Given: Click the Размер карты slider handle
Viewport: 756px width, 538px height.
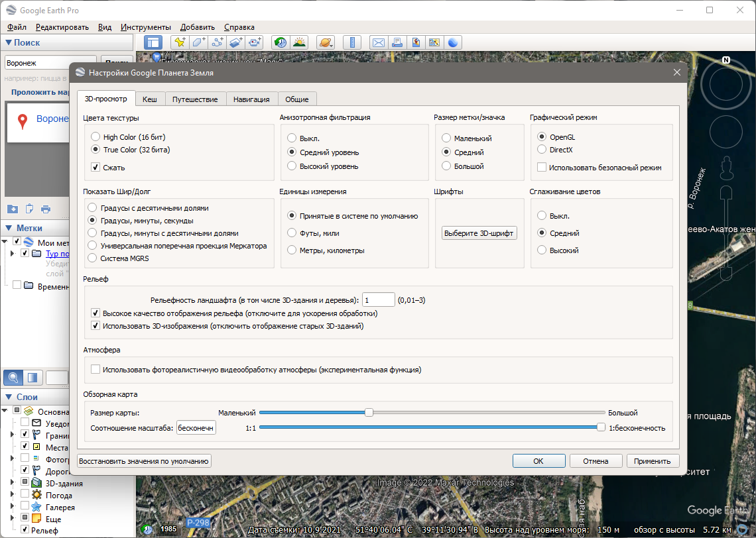Looking at the screenshot, I should (x=369, y=413).
